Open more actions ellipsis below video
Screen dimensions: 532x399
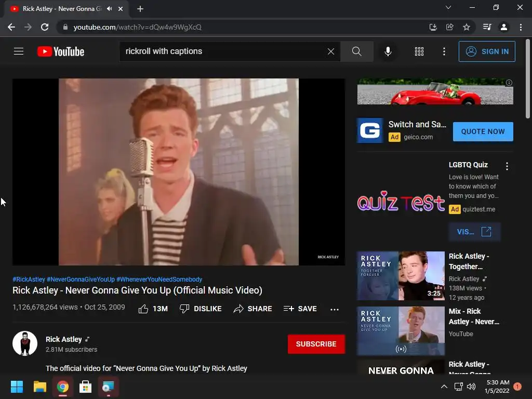point(335,309)
